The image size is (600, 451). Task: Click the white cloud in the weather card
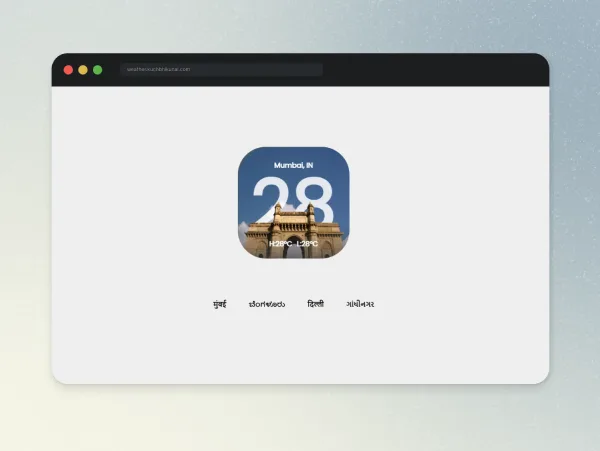(x=243, y=233)
